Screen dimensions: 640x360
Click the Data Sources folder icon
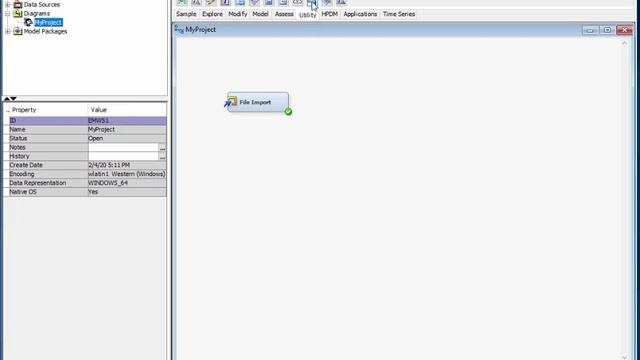(x=18, y=4)
